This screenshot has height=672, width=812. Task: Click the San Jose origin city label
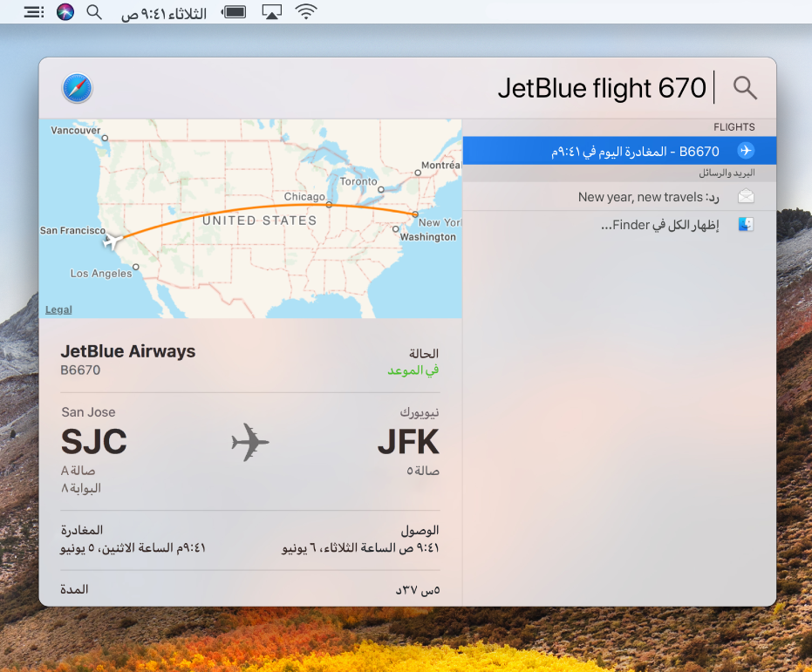[89, 412]
